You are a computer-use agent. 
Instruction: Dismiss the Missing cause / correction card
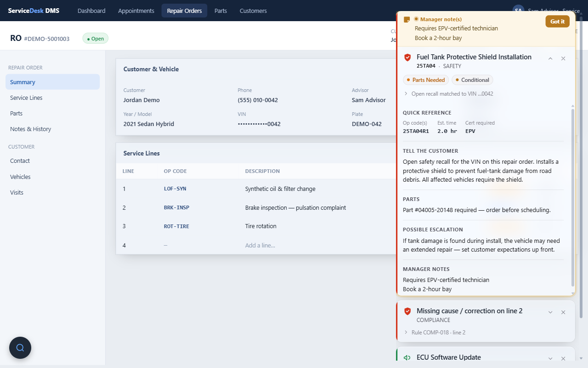pyautogui.click(x=563, y=312)
